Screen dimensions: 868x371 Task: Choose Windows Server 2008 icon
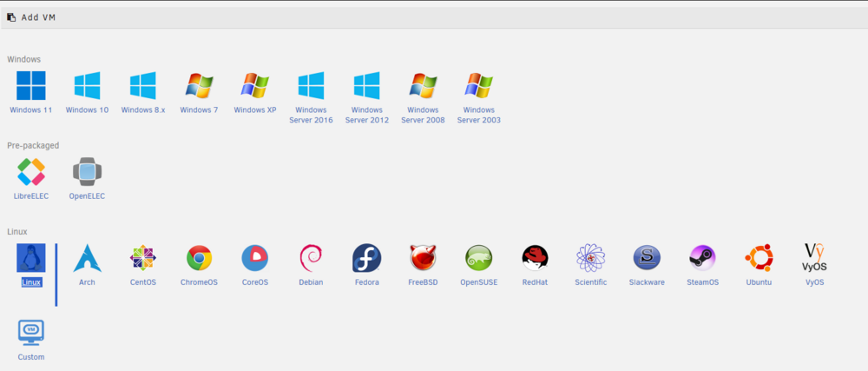423,85
